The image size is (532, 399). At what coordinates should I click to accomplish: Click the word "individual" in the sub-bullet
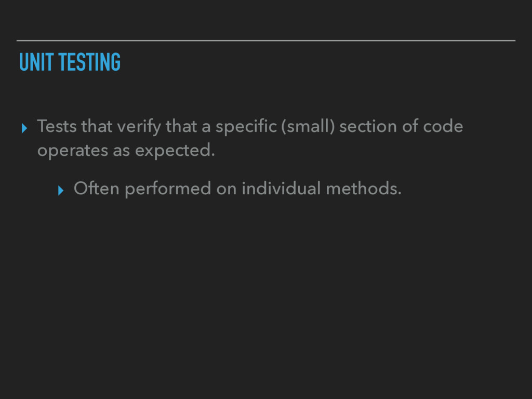[x=281, y=188]
